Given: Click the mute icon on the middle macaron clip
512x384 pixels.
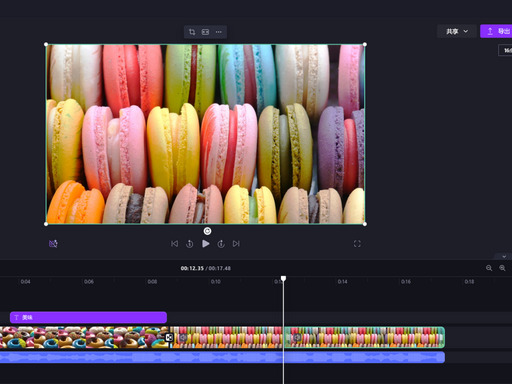Looking at the screenshot, I should pyautogui.click(x=183, y=338).
